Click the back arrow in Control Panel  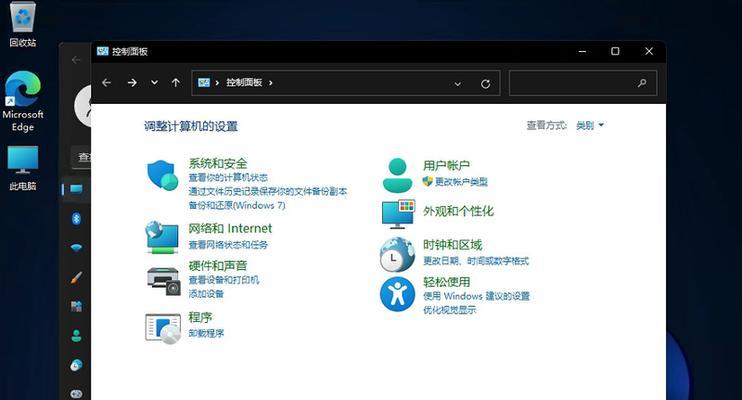106,83
